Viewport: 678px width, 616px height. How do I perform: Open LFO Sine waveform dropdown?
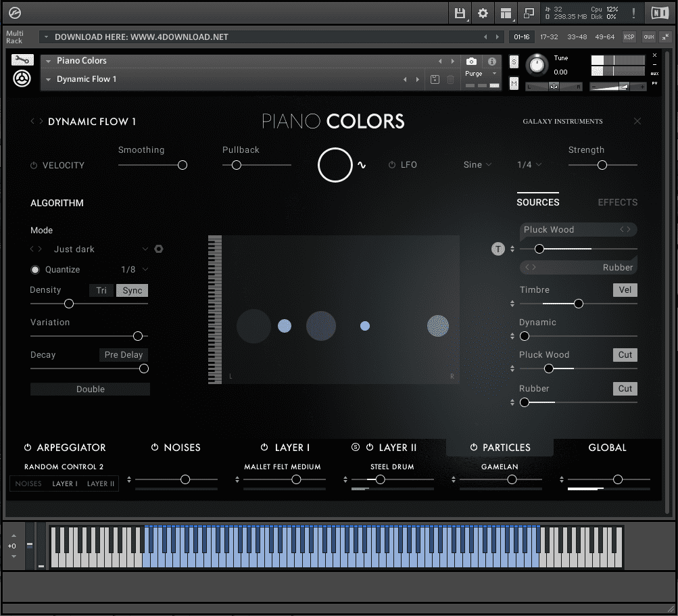[477, 164]
